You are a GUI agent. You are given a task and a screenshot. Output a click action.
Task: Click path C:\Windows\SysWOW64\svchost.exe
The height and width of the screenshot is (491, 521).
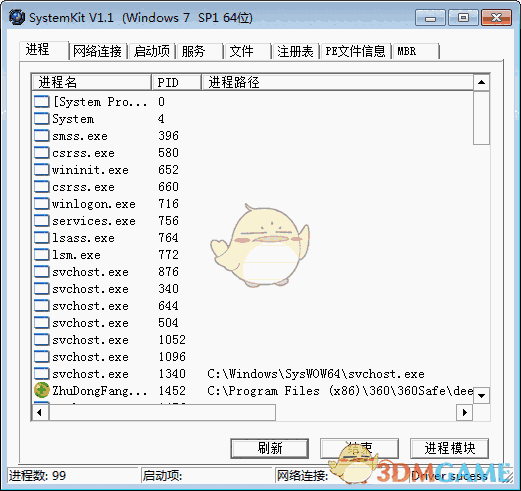(316, 374)
